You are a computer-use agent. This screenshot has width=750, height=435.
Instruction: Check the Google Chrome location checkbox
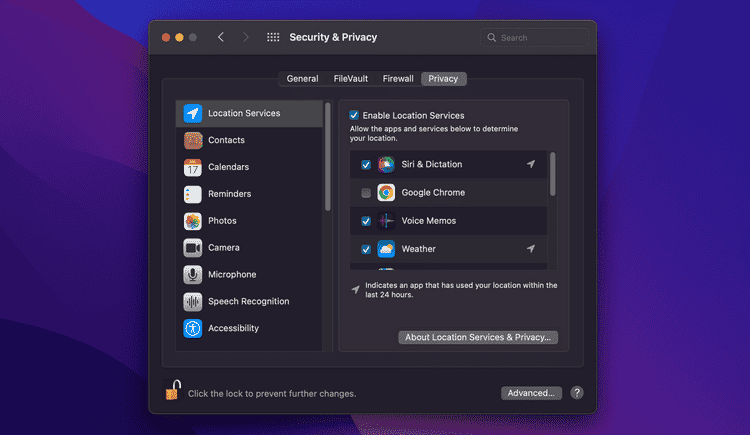366,193
